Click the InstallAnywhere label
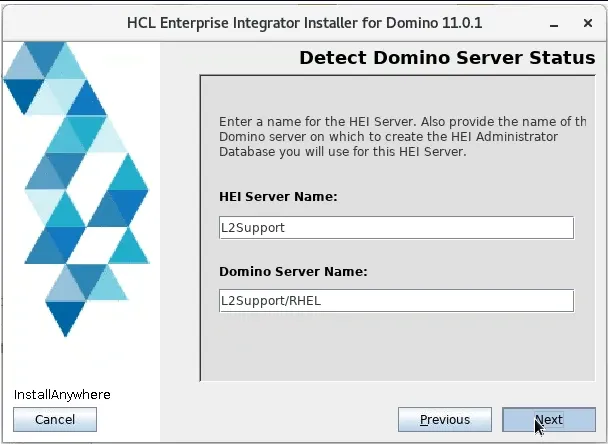 (x=62, y=395)
